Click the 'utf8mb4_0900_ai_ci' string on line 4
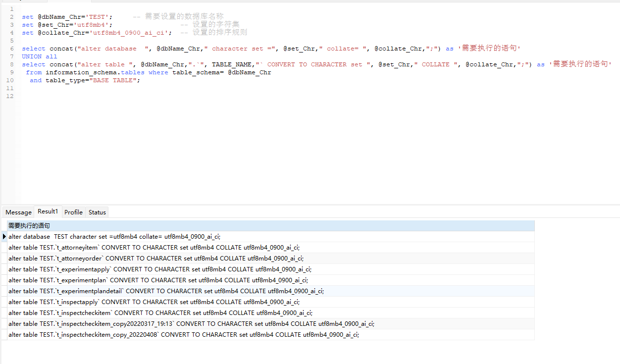 tap(129, 33)
